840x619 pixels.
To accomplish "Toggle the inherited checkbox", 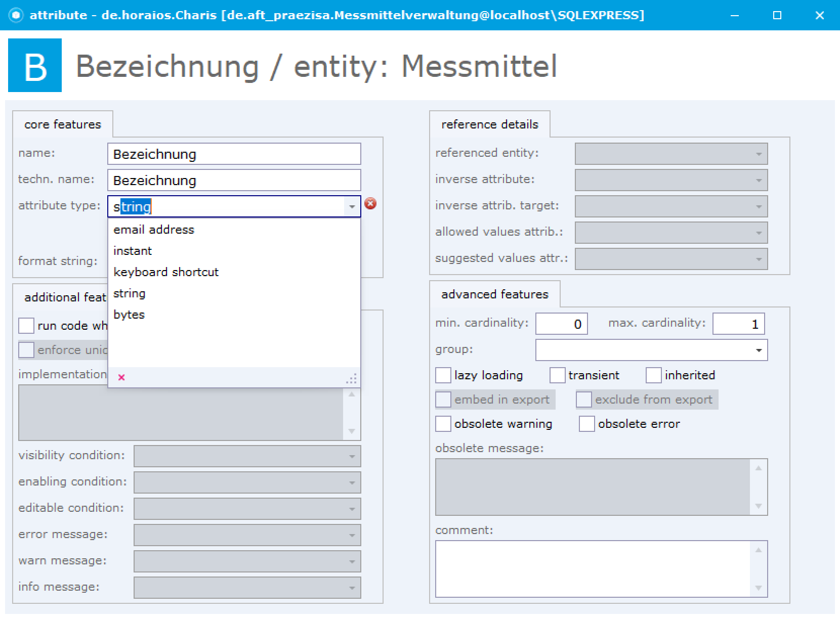I will tap(654, 375).
